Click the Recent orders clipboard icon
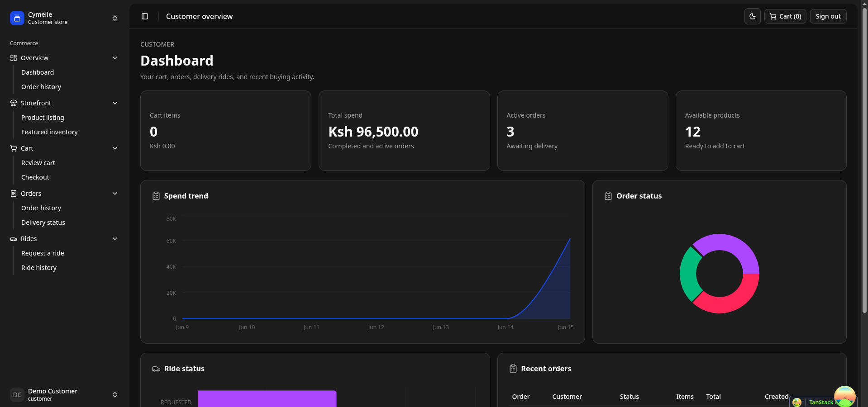The image size is (868, 407). click(x=513, y=369)
